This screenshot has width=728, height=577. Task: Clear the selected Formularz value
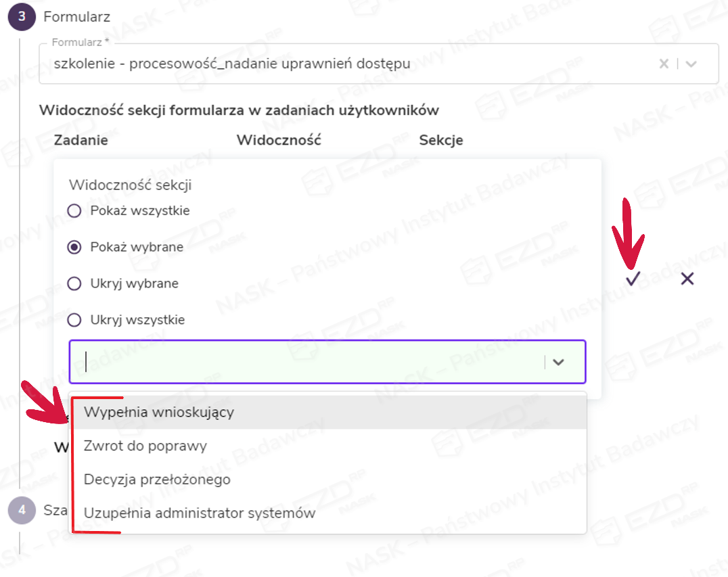pyautogui.click(x=664, y=64)
